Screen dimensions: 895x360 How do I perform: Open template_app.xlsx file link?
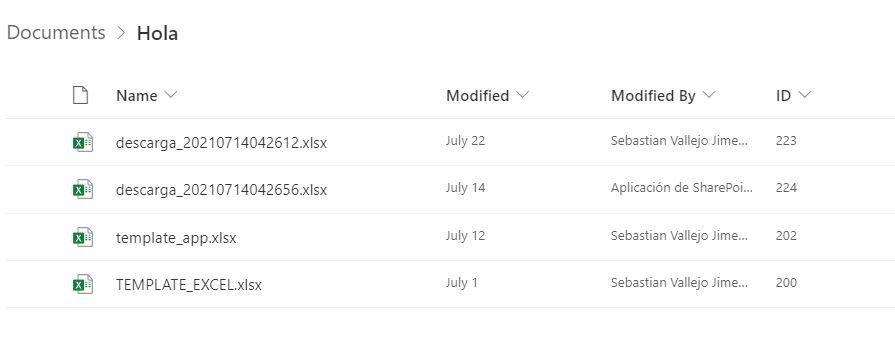(x=176, y=237)
